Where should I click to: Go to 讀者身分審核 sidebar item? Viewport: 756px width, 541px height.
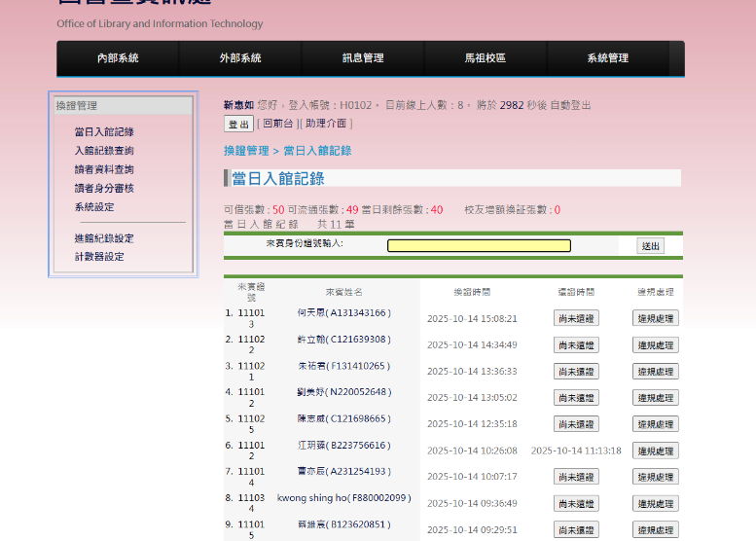(104, 189)
